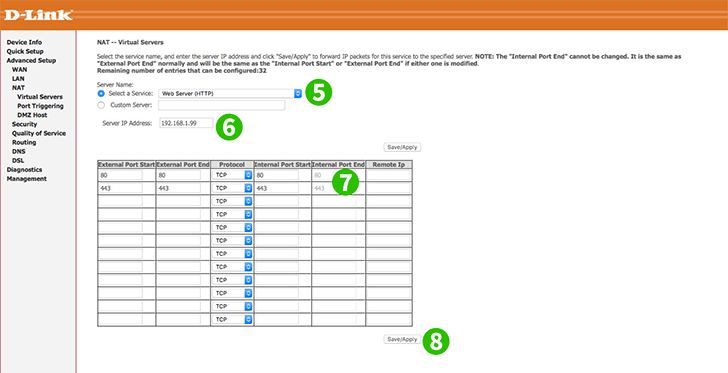728x373 pixels.
Task: Open the Security section in the sidebar
Action: [x=25, y=124]
